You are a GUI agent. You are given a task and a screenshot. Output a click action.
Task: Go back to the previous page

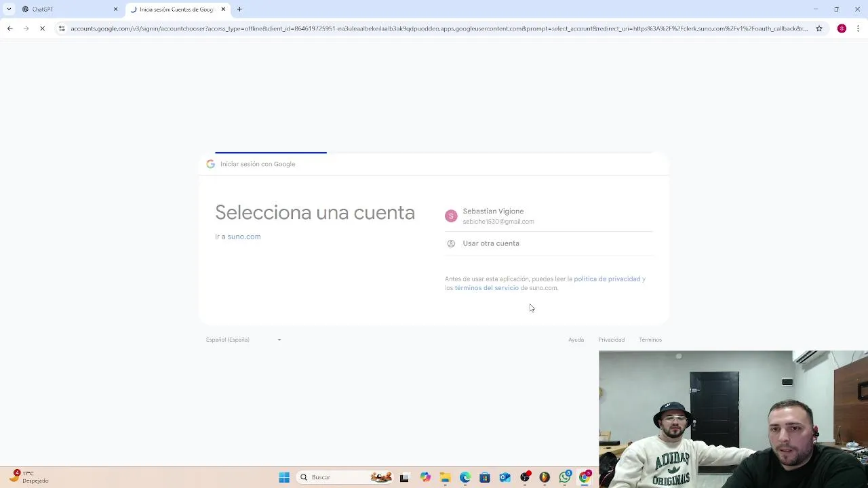click(x=9, y=28)
